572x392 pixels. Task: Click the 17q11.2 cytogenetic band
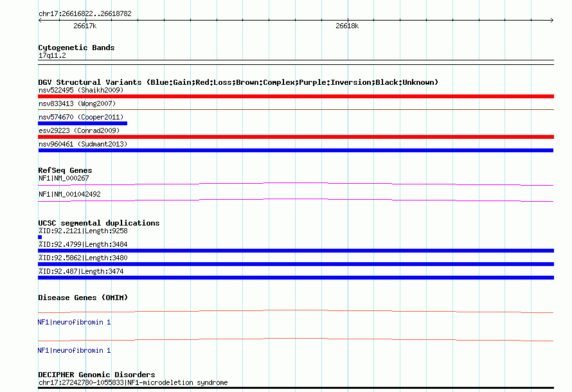[296, 62]
